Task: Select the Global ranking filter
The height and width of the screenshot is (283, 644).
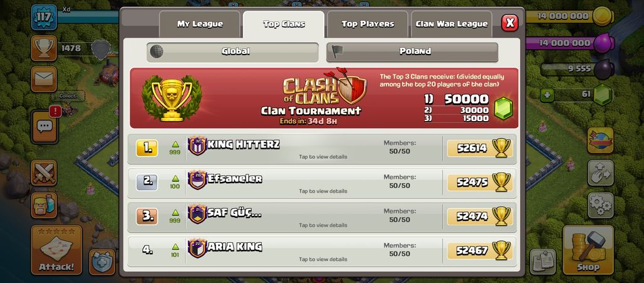Action: click(232, 52)
